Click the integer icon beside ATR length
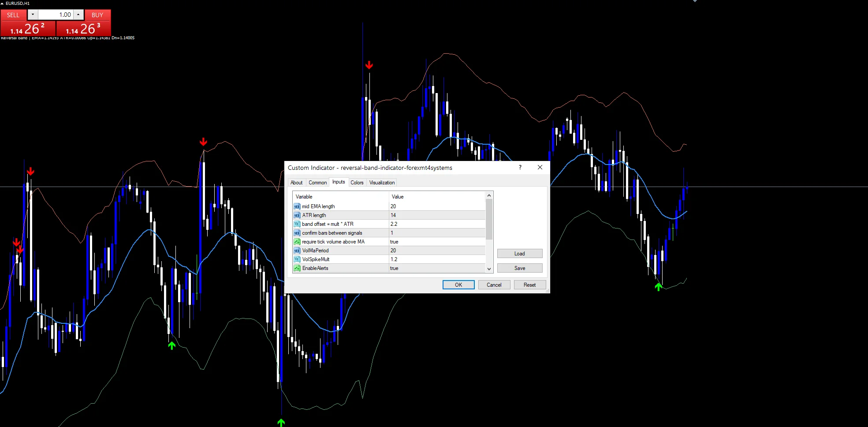The height and width of the screenshot is (427, 868). (x=297, y=215)
